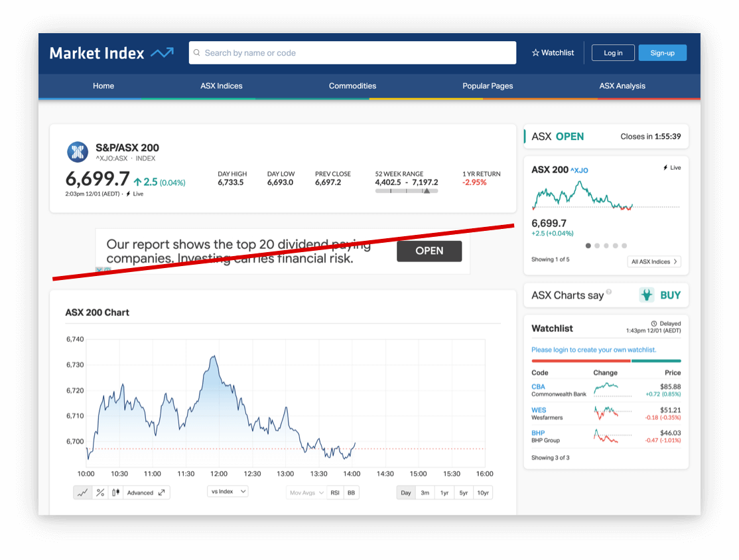Click the Sign-up button
Screen dimensions: 739x560
click(x=662, y=53)
